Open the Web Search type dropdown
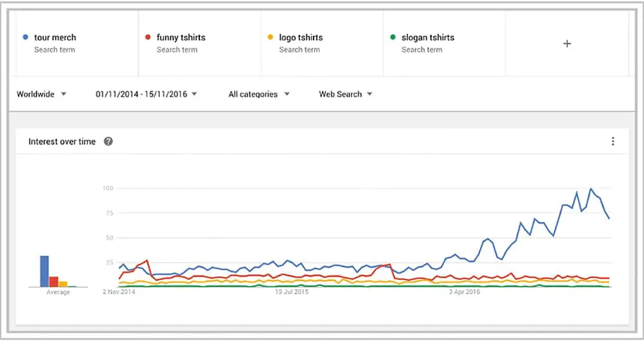The image size is (644, 342). [345, 94]
